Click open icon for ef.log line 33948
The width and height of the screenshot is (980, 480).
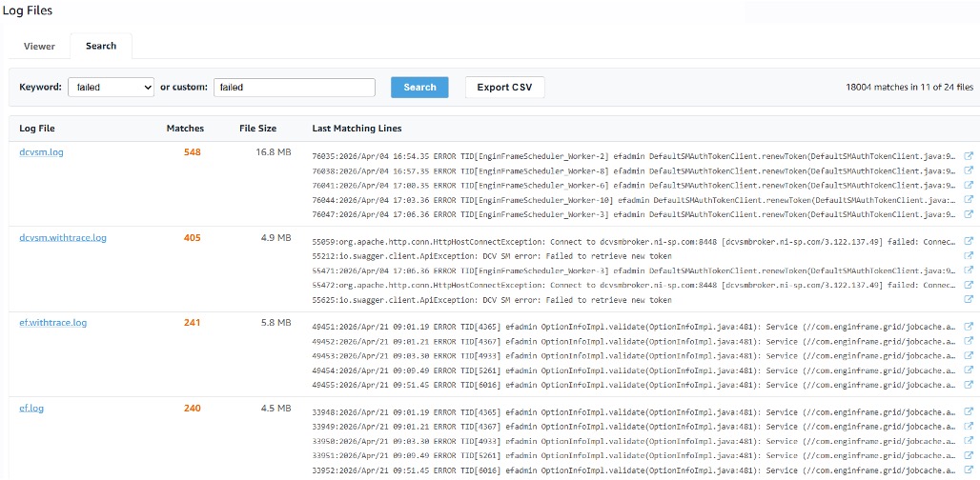click(970, 412)
